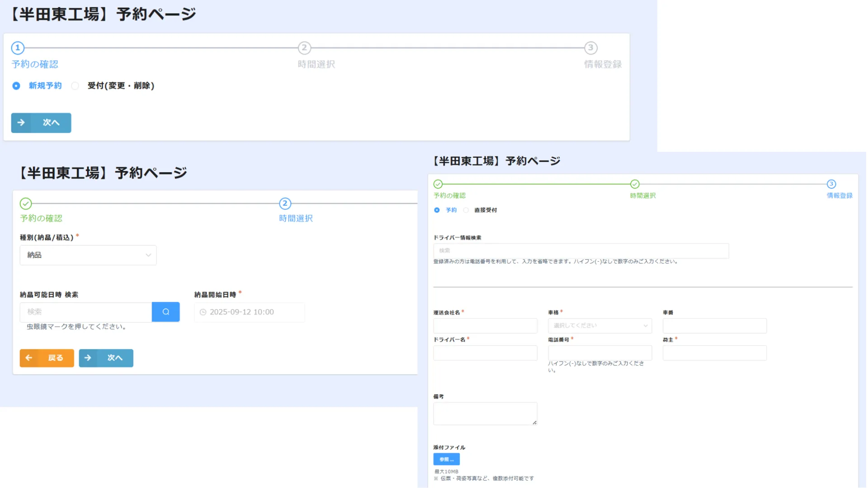Screen dimensions: 868x488
Task: Click the 運送会社名 input field
Action: click(x=485, y=325)
